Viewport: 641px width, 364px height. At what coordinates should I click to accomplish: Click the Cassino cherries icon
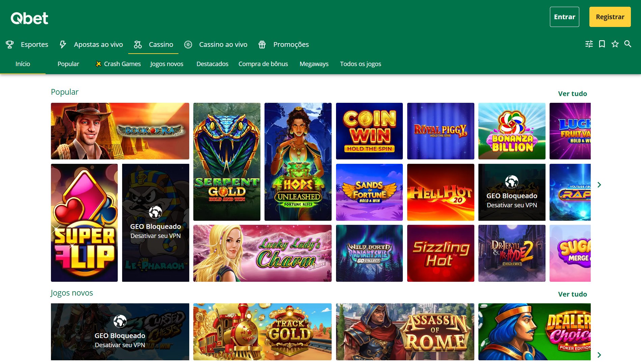point(138,44)
